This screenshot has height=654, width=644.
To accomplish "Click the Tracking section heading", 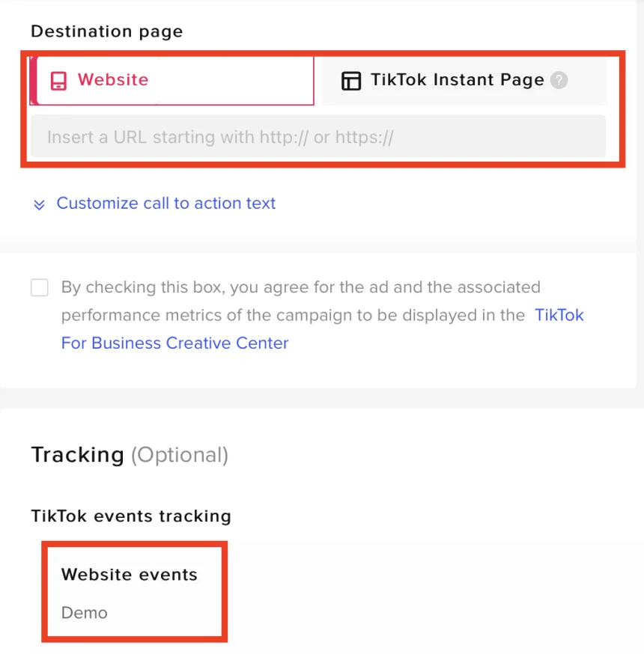I will coord(77,455).
